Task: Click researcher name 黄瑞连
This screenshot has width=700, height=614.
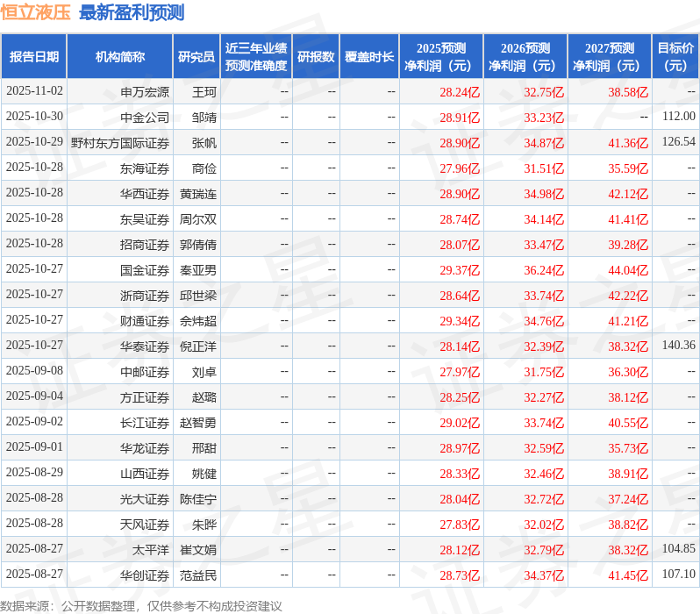Action: pyautogui.click(x=198, y=194)
